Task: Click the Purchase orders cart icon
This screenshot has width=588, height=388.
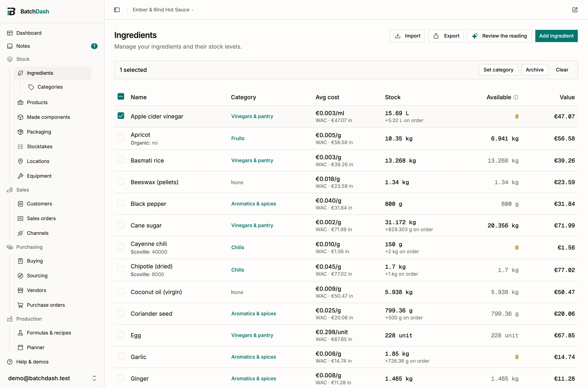Action: pyautogui.click(x=21, y=305)
